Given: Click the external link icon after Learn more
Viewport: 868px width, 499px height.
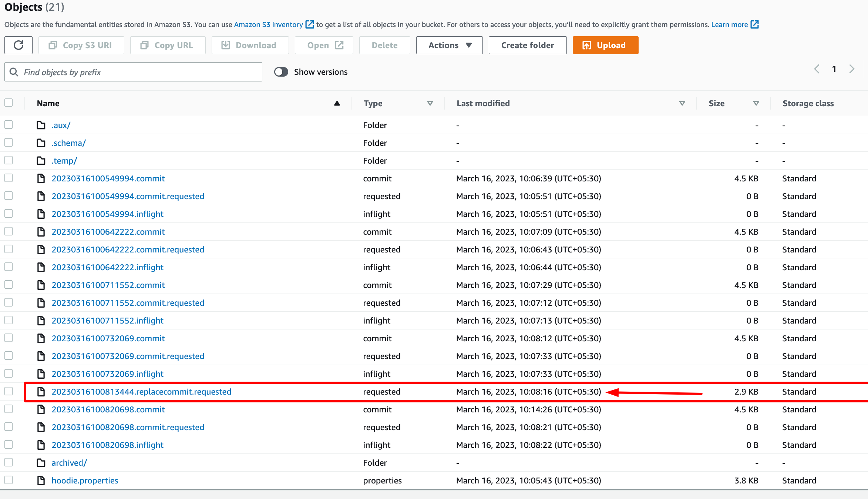Looking at the screenshot, I should [x=754, y=24].
